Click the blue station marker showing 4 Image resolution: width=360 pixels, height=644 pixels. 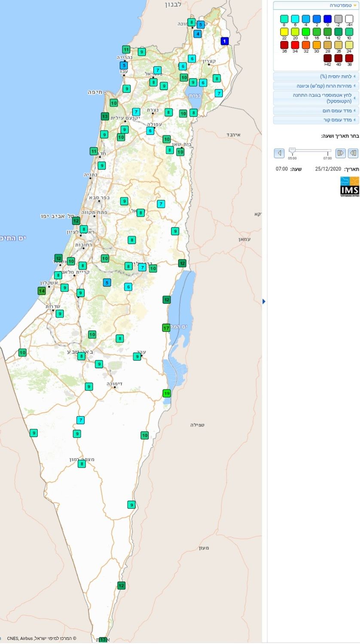197,34
